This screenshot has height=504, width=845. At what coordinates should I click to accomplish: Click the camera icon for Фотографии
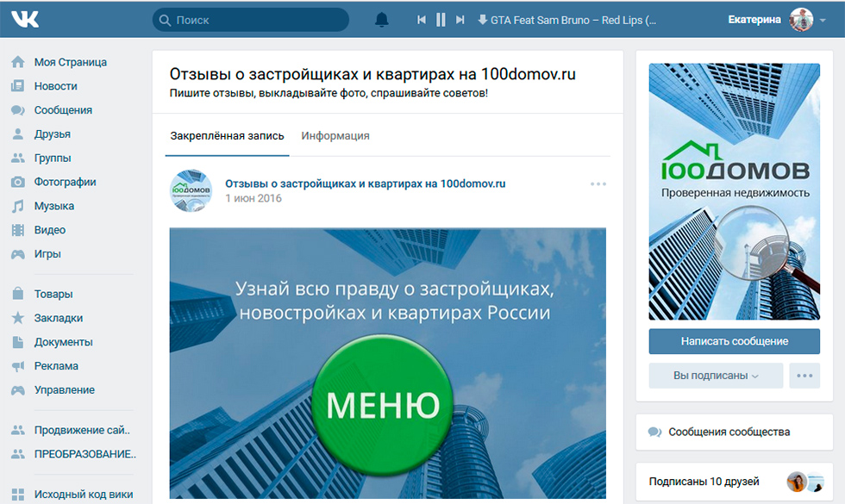[18, 182]
